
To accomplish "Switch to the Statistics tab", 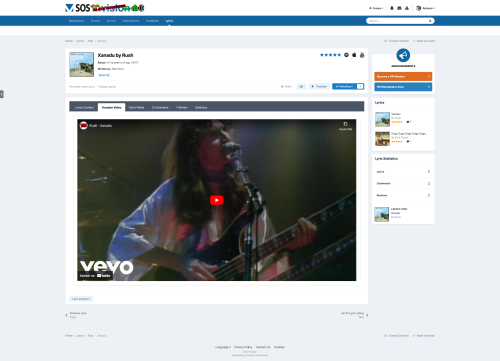I will pos(201,107).
